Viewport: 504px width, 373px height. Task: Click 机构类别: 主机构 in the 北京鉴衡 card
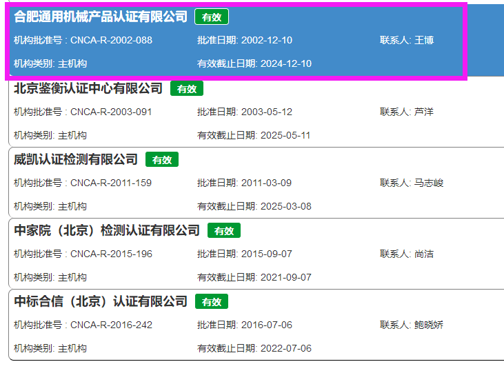(x=50, y=135)
